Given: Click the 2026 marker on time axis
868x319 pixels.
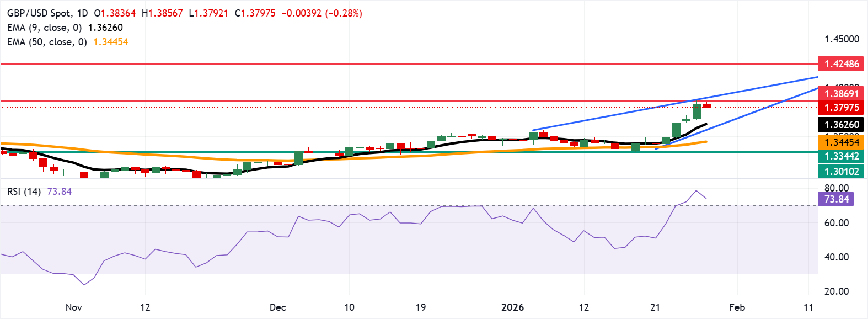Looking at the screenshot, I should [512, 307].
